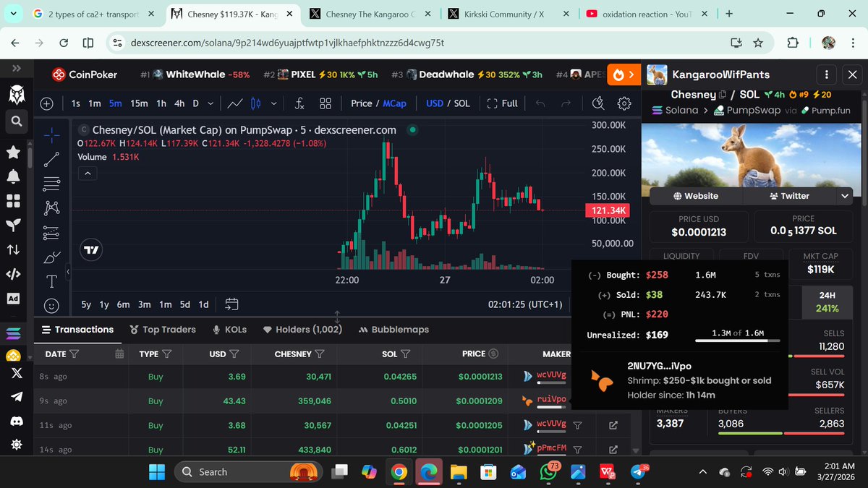Collapse the chart legend caret

[x=87, y=174]
